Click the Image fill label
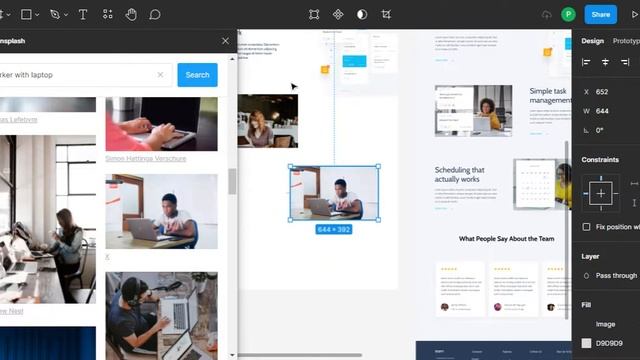This screenshot has height=360, width=640. tap(605, 324)
